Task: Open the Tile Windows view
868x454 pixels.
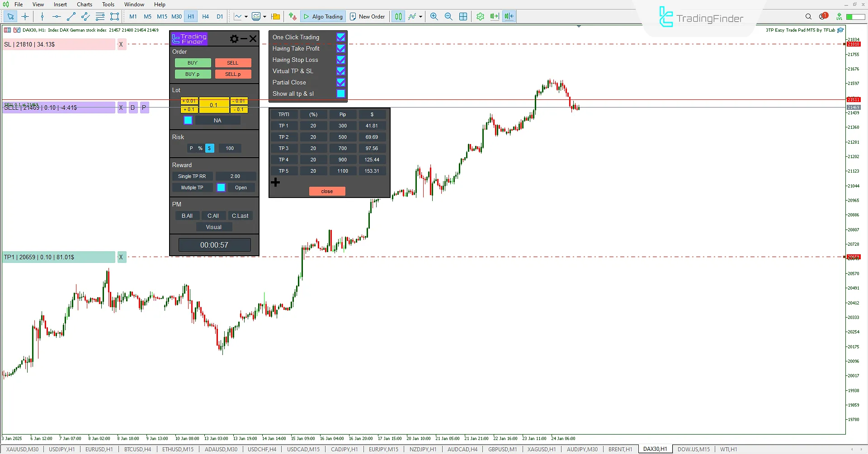Action: [463, 16]
